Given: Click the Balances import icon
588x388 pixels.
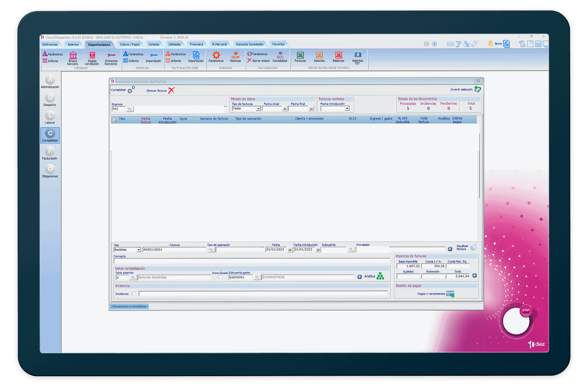Looking at the screenshot, I should pos(339,57).
